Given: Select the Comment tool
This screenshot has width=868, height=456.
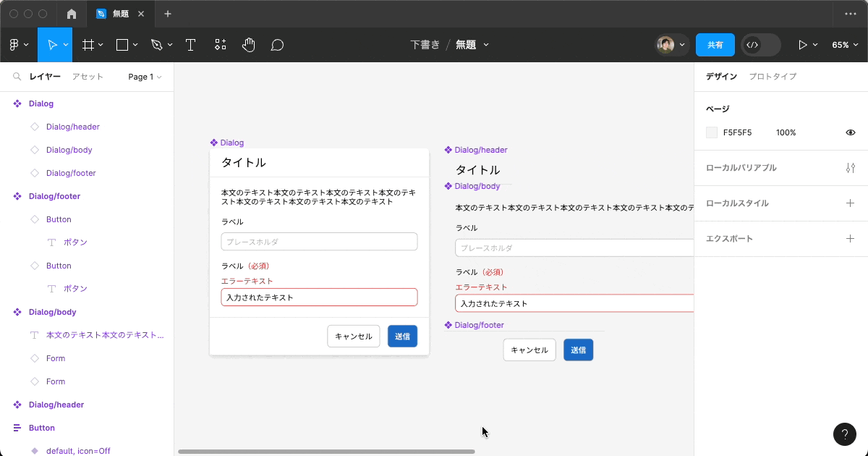Looking at the screenshot, I should [x=276, y=44].
